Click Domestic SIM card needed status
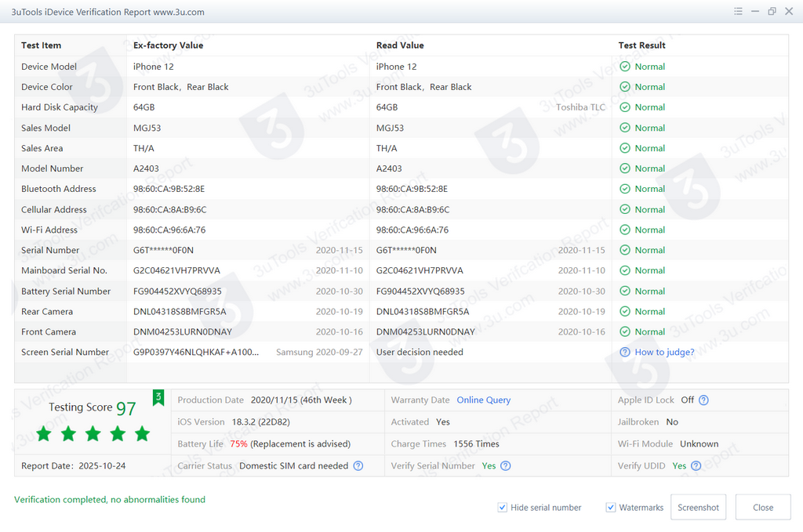The height and width of the screenshot is (532, 803). [293, 465]
